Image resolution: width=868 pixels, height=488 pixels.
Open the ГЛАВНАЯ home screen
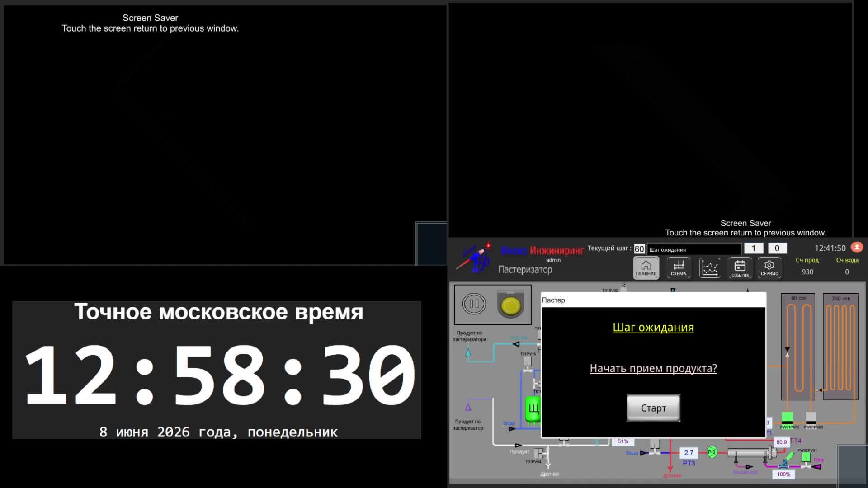[x=646, y=268]
